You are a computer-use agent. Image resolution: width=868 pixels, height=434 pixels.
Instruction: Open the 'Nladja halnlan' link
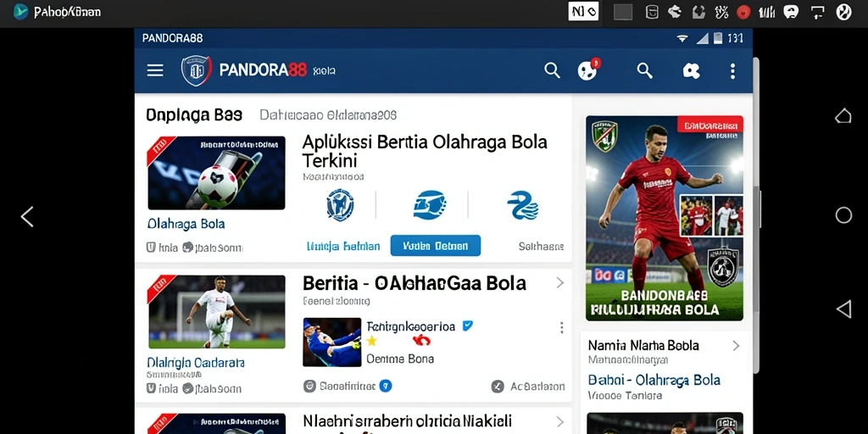(343, 247)
